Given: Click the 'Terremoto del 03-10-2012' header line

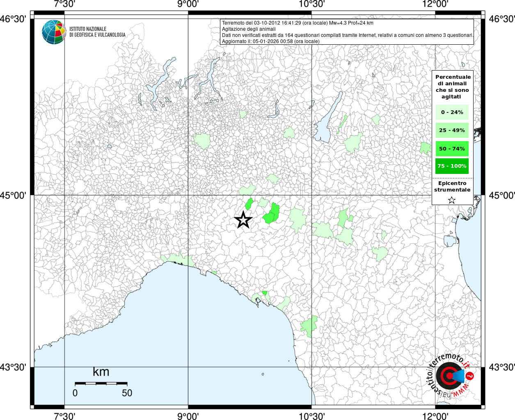Looking at the screenshot, I should pos(298,23).
